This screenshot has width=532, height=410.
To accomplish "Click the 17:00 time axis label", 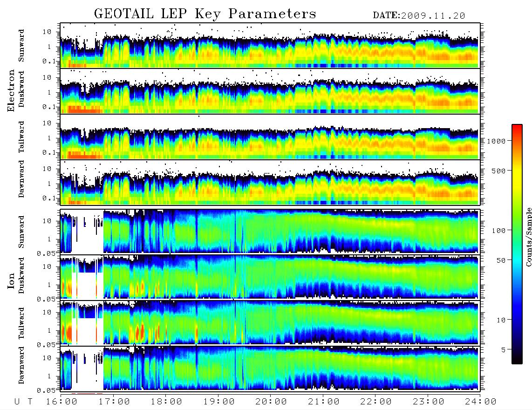I will click(114, 402).
